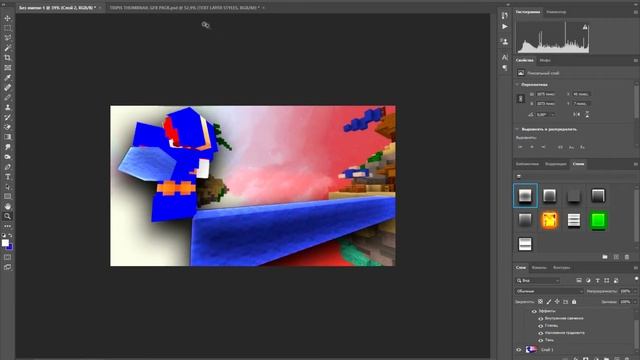Screen dimensions: 640x360
Task: Click the flip vertical button
Action: click(x=587, y=115)
